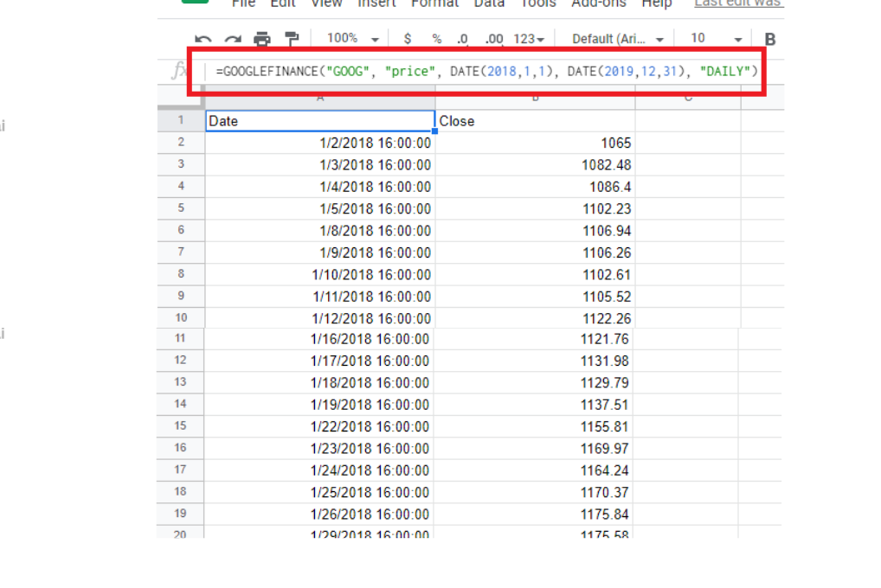The image size is (881, 588).
Task: Open the Add-ons menu
Action: (x=600, y=4)
